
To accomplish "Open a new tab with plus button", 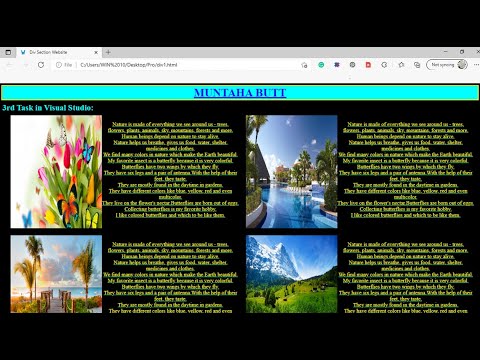I will pyautogui.click(x=108, y=52).
